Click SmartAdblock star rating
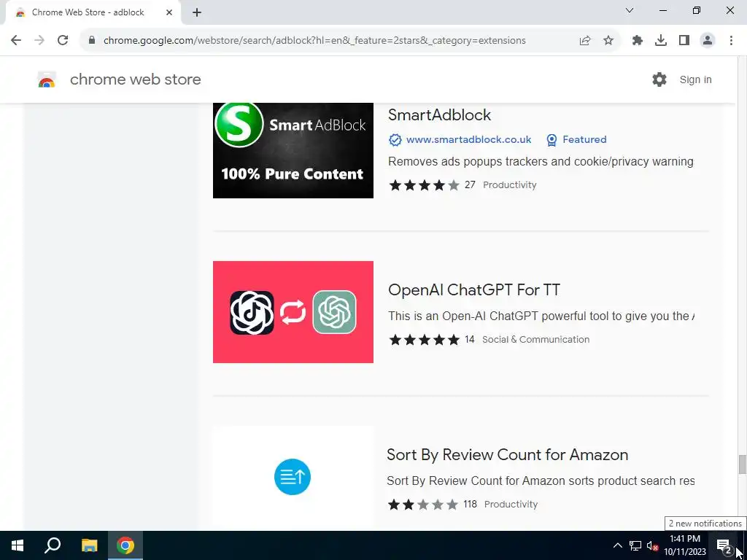The height and width of the screenshot is (560, 747). click(x=425, y=184)
